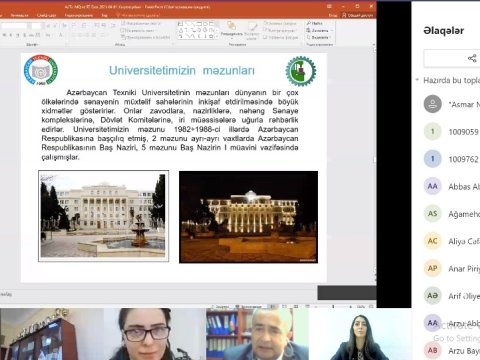Viewport: 480px width, 360px height.
Task: Click the zoom percentage in status bar
Action: pos(361,306)
